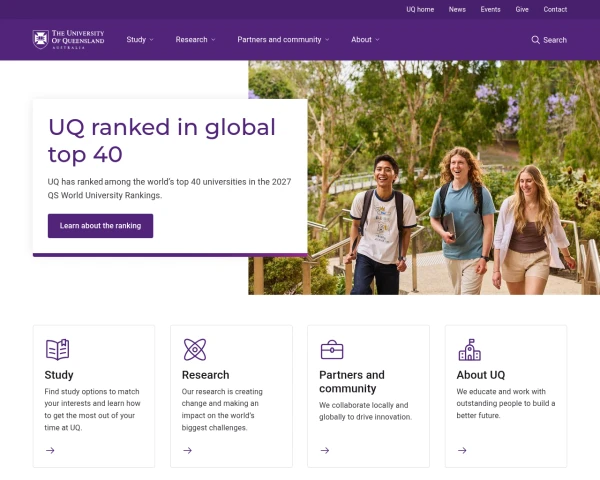Expand the About navigation dropdown

pos(365,39)
